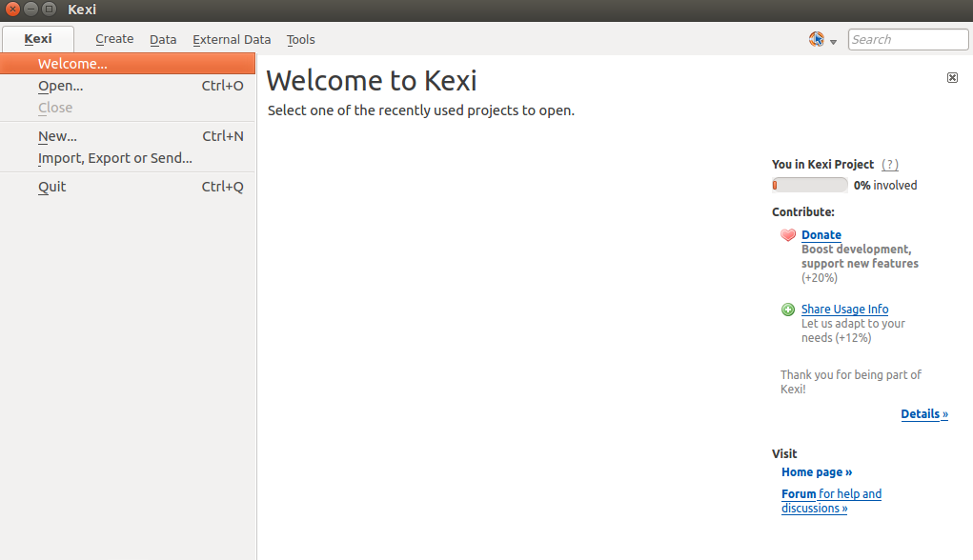Close the Welcome page with X icon

pos(952,77)
